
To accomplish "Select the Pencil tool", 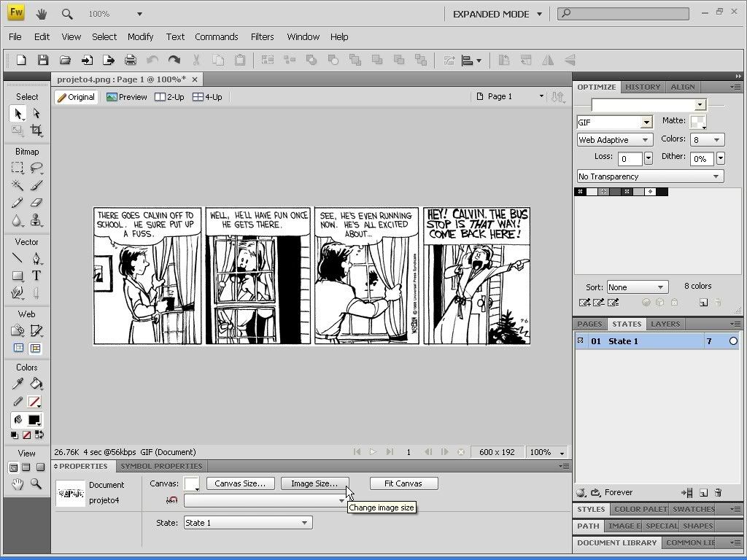I will (18, 203).
